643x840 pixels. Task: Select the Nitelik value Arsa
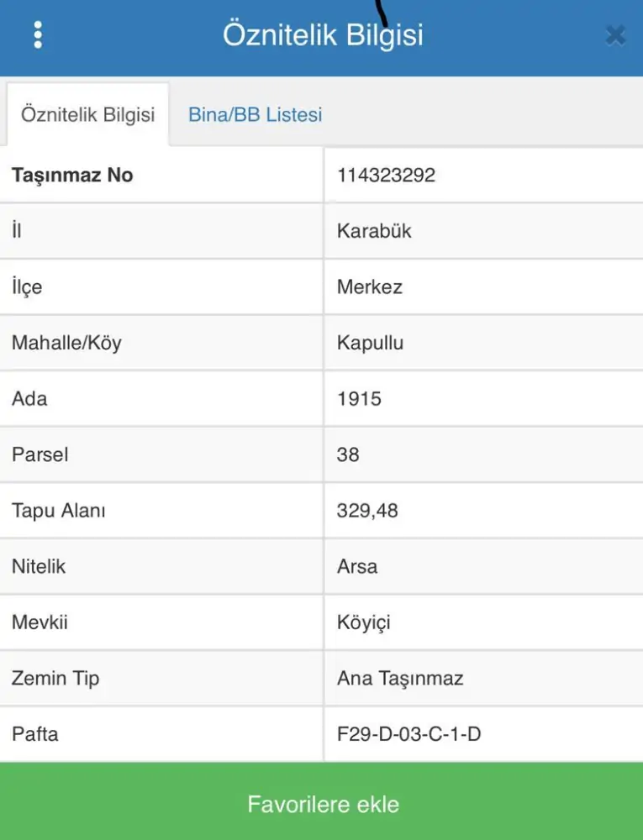[357, 566]
